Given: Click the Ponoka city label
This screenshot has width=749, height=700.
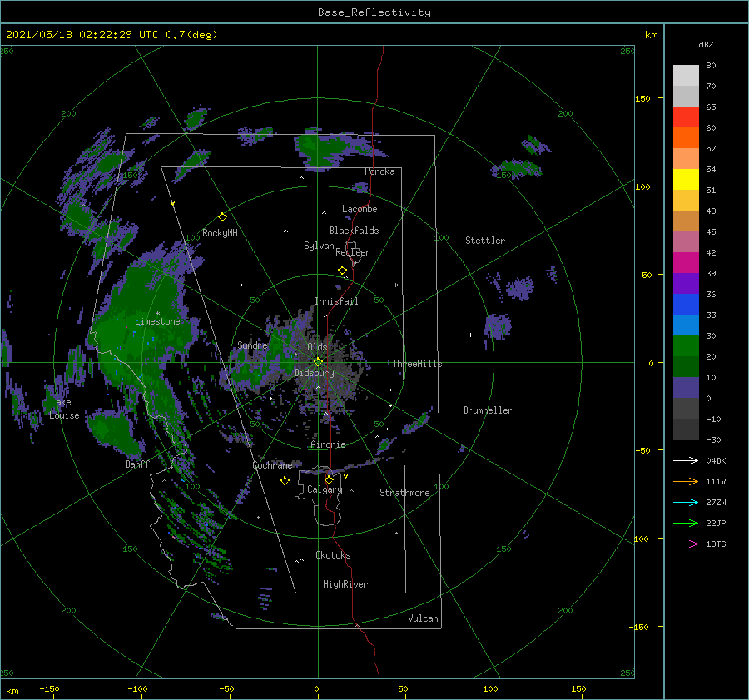Looking at the screenshot, I should (x=379, y=171).
